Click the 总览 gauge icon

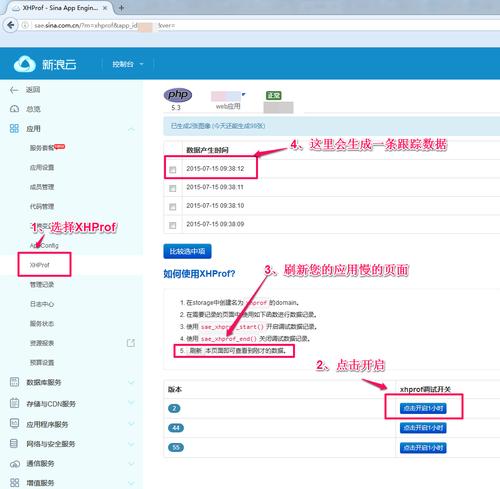[x=14, y=109]
